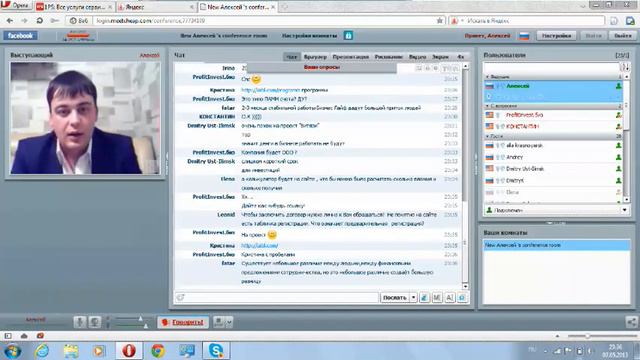Image resolution: width=640 pixels, height=360 pixels.
Task: Send message with Послать button
Action: point(394,298)
